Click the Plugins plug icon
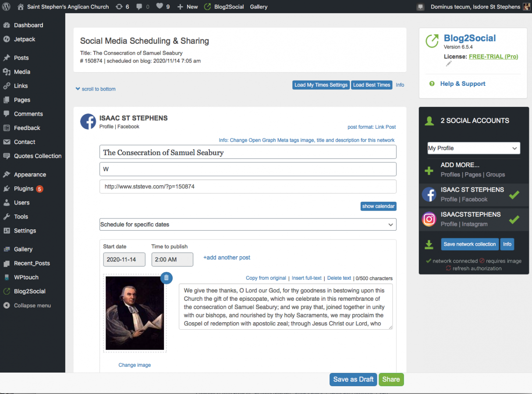Viewport: 532px width, 394px height. tap(7, 188)
